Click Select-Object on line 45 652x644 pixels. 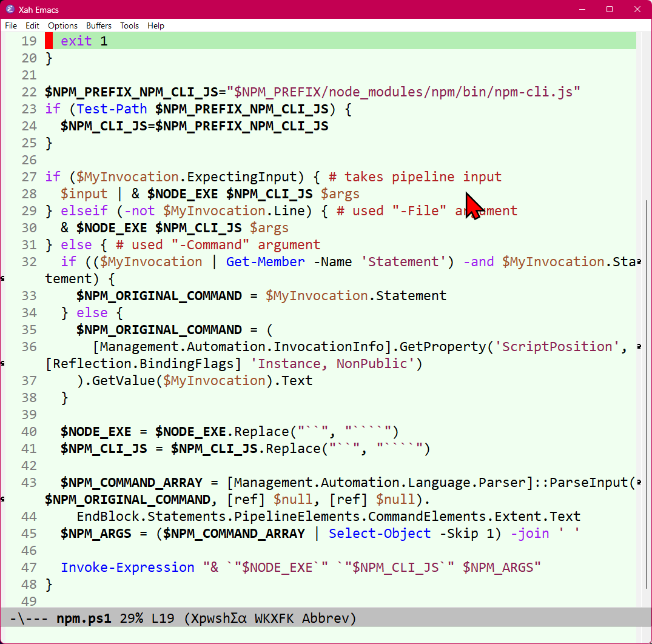[380, 534]
